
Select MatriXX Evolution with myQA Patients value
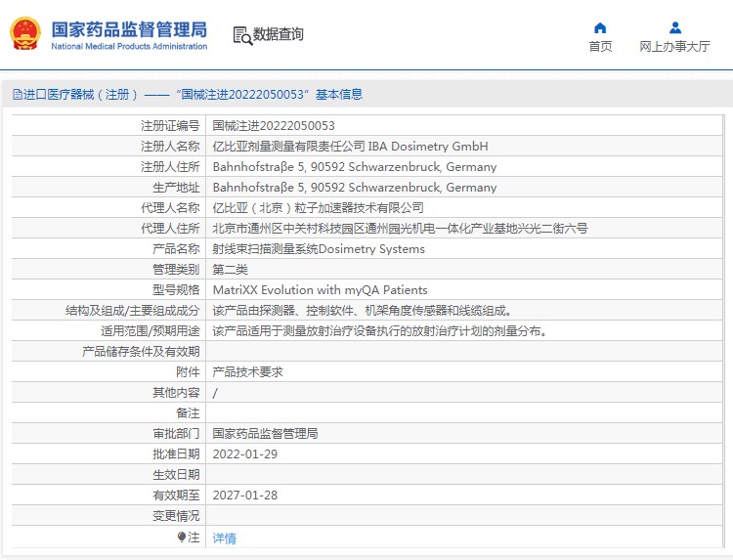coord(320,290)
